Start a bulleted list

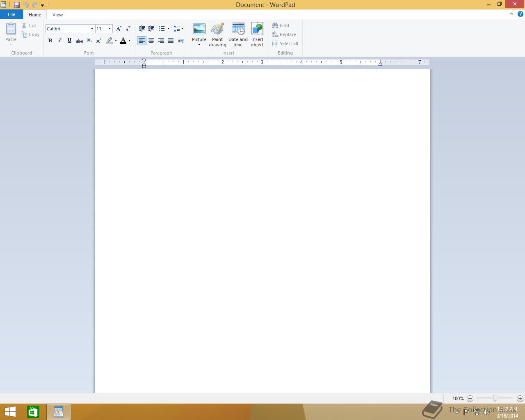point(162,29)
